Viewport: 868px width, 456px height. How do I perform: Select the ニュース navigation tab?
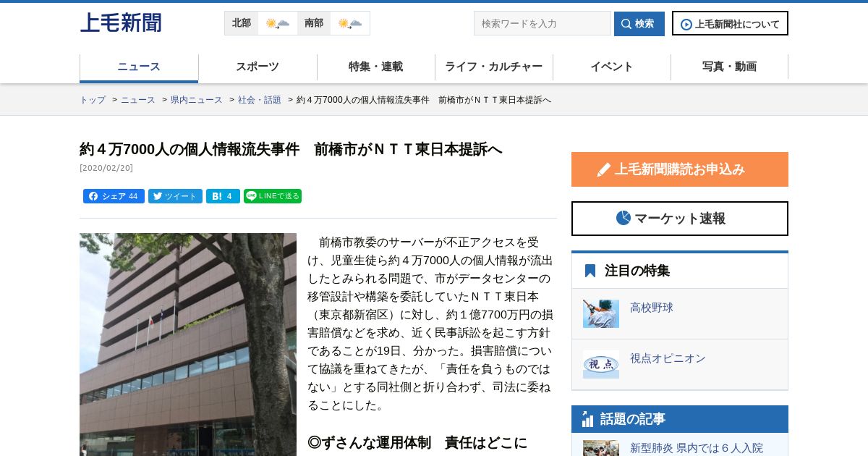tap(139, 67)
